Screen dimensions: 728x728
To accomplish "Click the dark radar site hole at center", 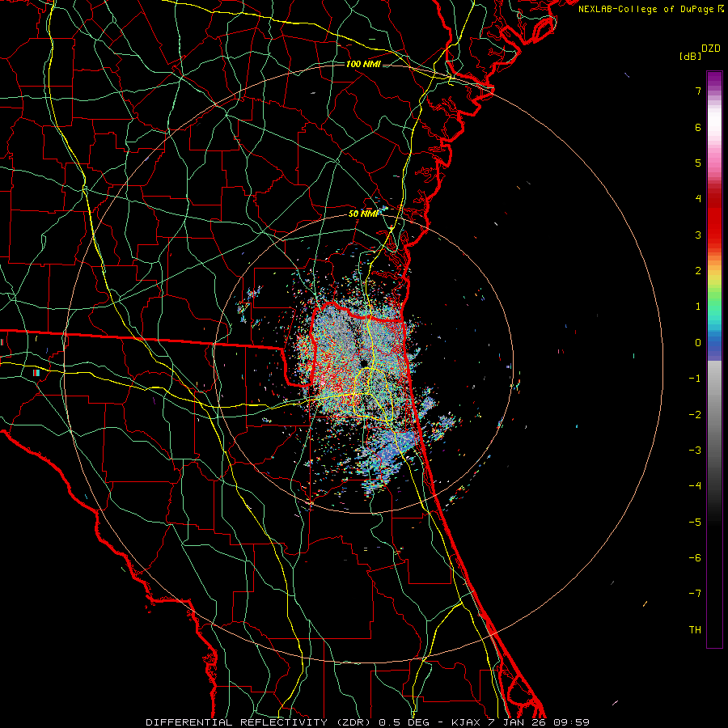I will 365,362.
